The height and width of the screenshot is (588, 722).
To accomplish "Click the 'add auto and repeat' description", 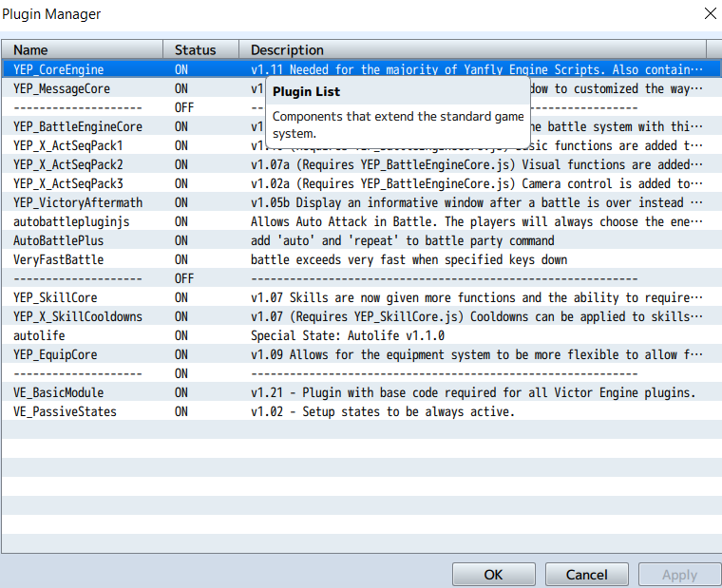I will click(x=403, y=240).
